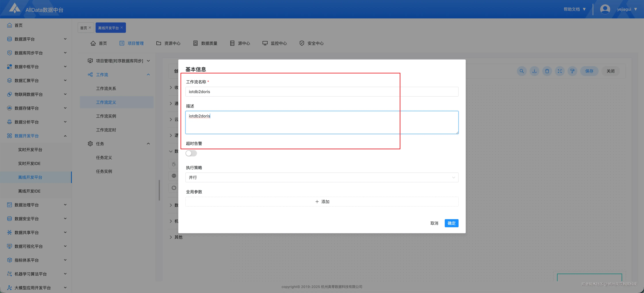Image resolution: width=644 pixels, height=293 pixels.
Task: Click the 安全中心 shield icon
Action: point(302,43)
